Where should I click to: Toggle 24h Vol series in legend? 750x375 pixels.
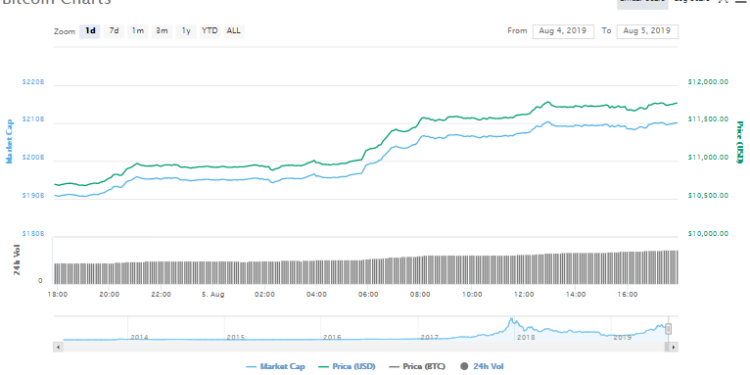pos(482,366)
